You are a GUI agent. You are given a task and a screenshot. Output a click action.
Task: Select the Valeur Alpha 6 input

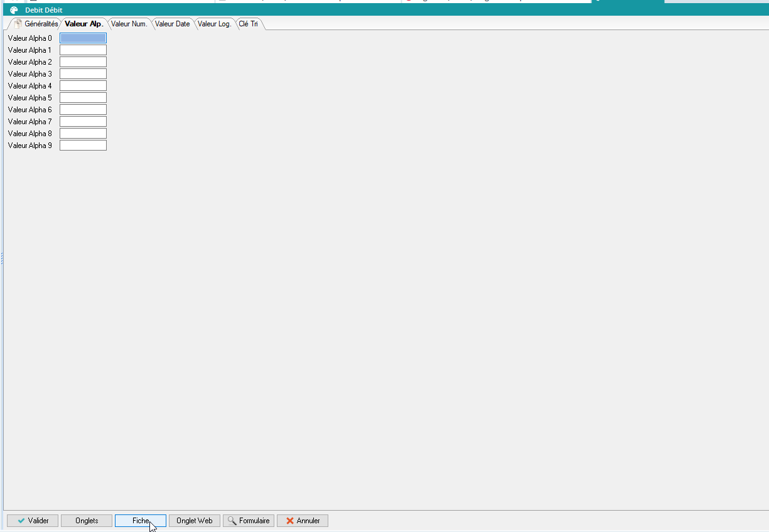coord(83,110)
